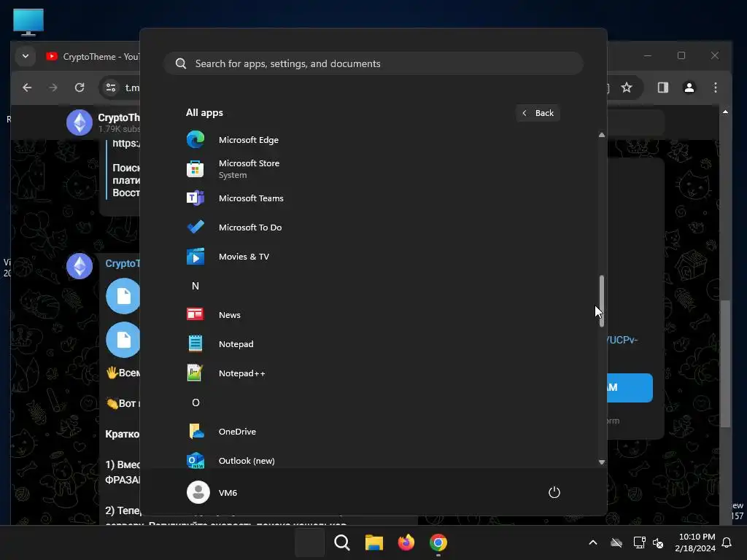Open File Explorer from the taskbar
Screen dimensions: 747x560
tap(374, 542)
